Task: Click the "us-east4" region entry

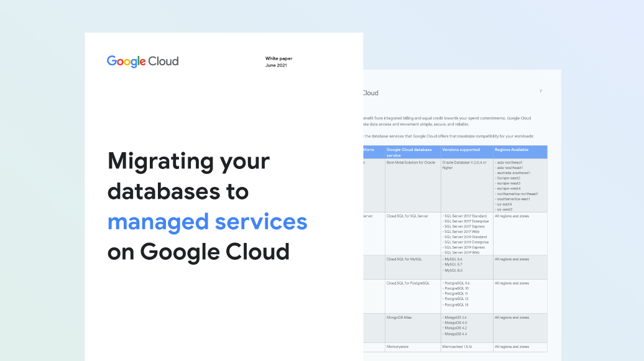Action: click(503, 204)
